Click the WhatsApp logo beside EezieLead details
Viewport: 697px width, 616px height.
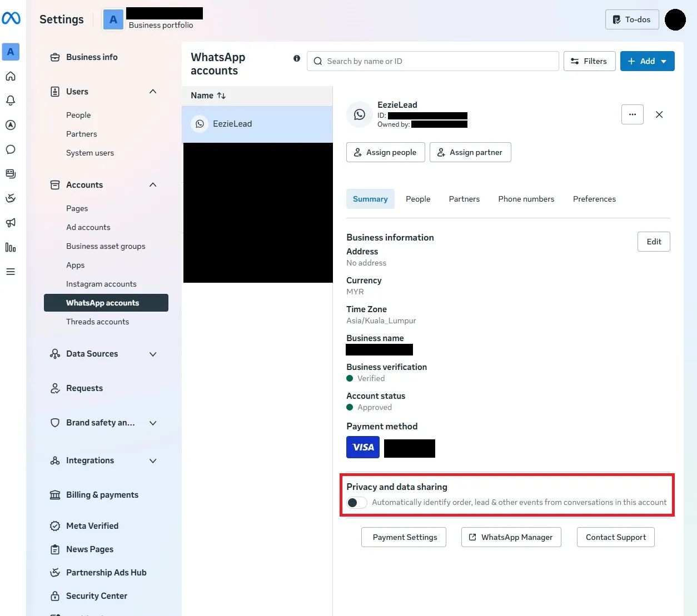click(x=360, y=114)
